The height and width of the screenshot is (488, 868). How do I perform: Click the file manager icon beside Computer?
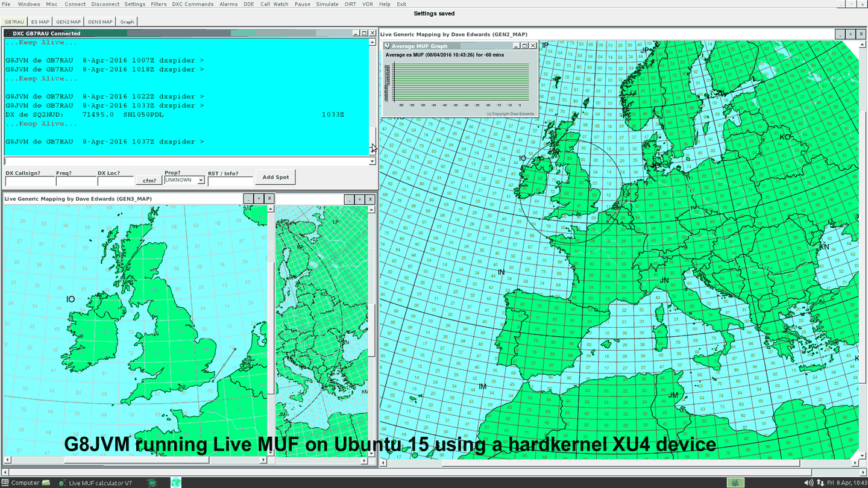coord(46,483)
